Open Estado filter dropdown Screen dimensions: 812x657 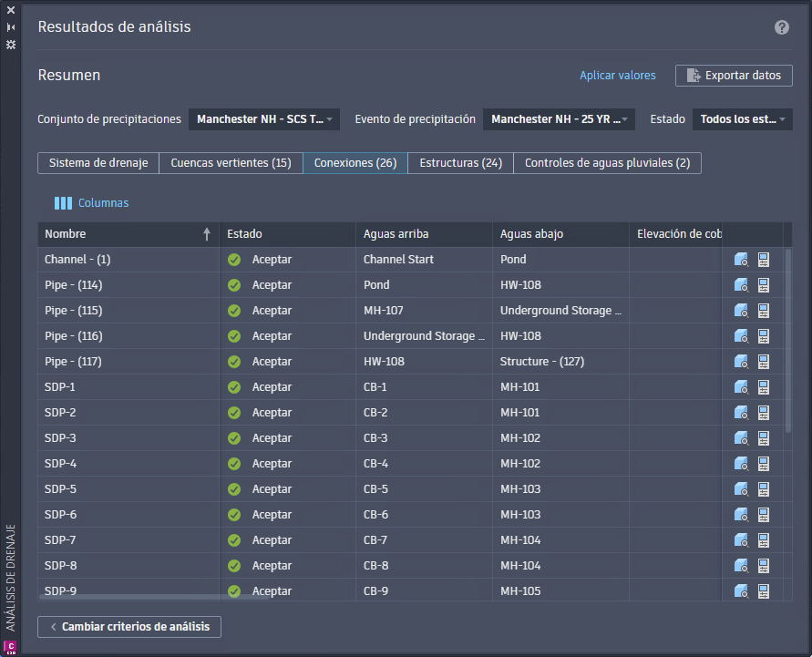742,119
